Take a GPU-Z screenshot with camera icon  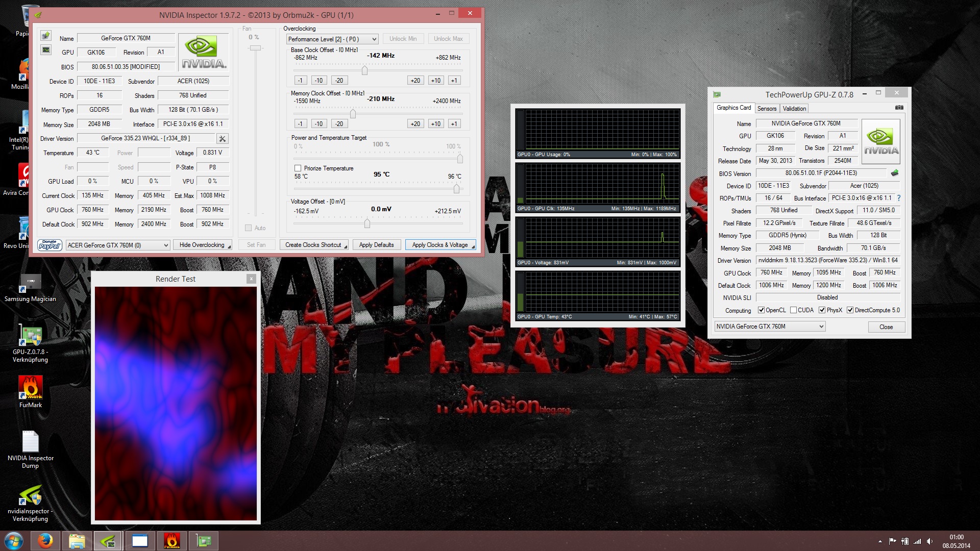point(899,108)
